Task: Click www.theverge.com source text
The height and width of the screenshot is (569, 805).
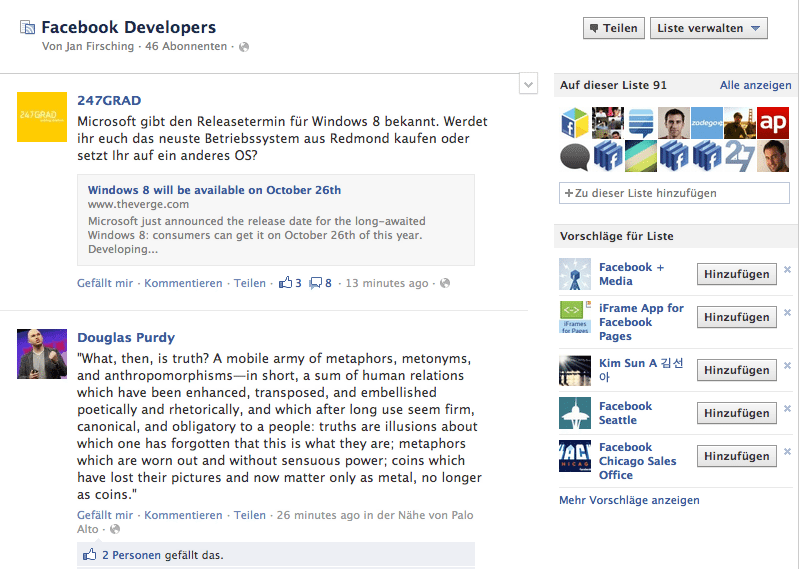Action: [138, 204]
